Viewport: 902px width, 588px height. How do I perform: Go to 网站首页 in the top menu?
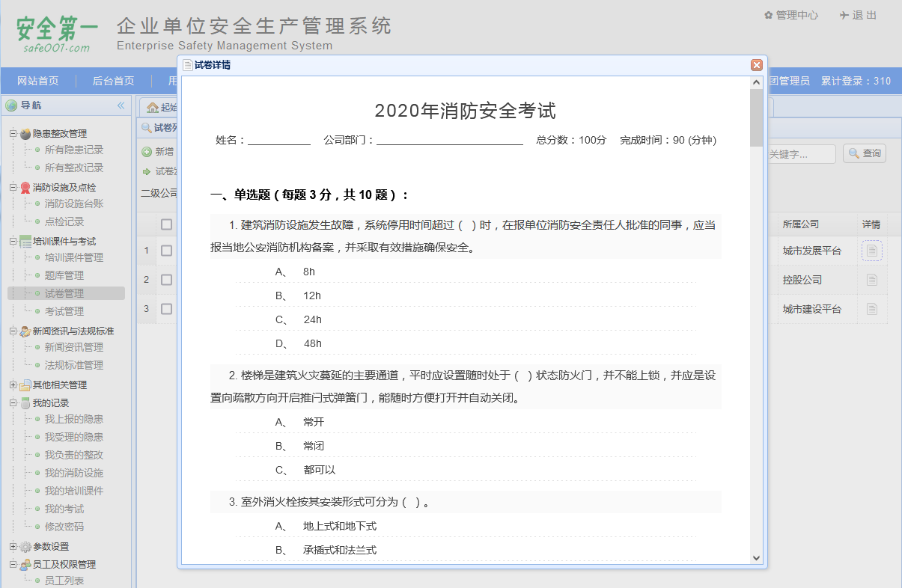pyautogui.click(x=38, y=81)
